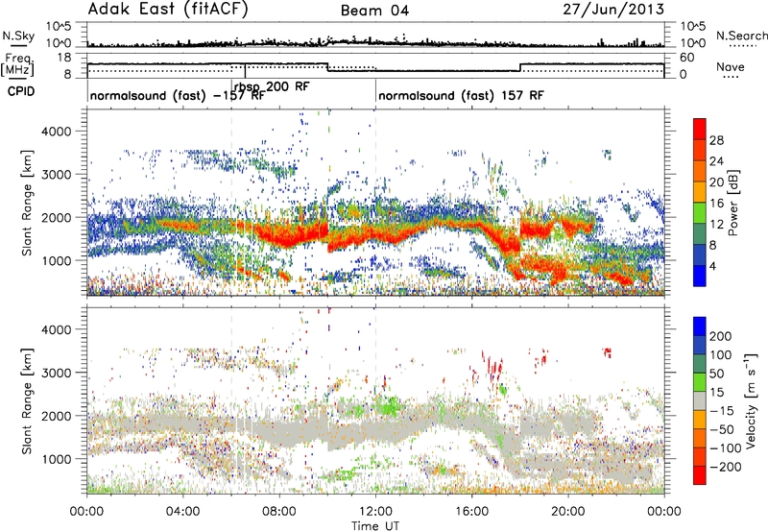768x532 pixels.
Task: Click the 12:00 time tick label
Action: point(375,512)
